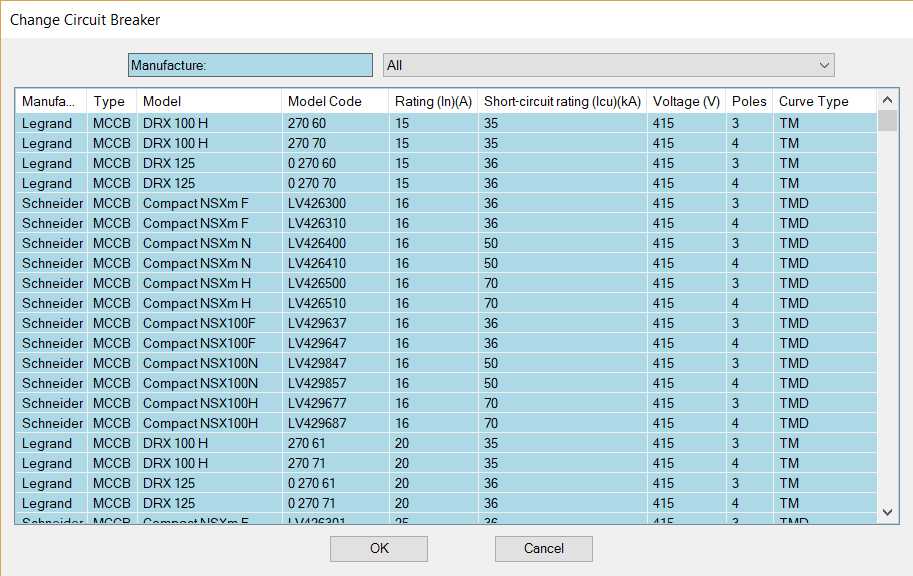
Task: Click the Manufacture label field
Action: (250, 65)
